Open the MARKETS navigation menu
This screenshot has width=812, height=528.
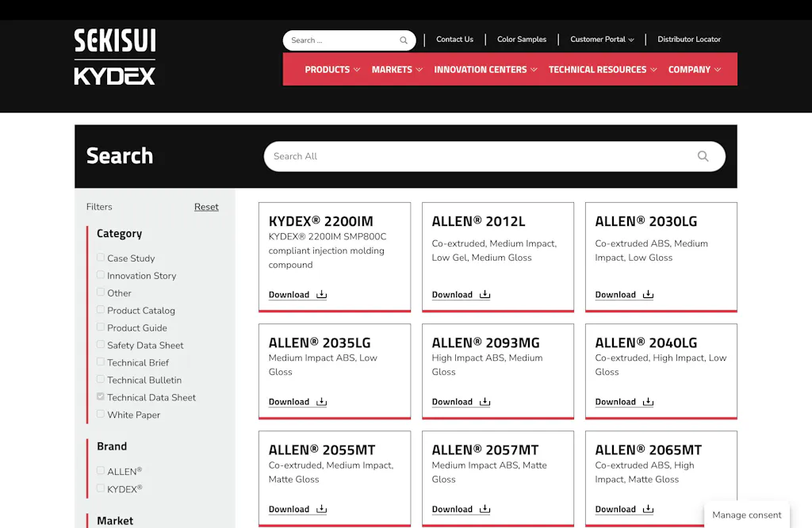(392, 69)
